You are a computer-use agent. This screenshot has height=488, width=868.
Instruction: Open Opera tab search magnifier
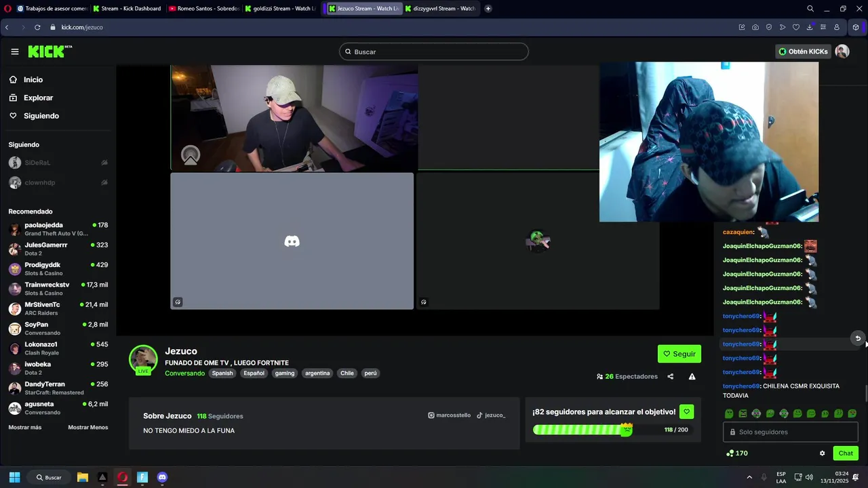click(x=810, y=9)
